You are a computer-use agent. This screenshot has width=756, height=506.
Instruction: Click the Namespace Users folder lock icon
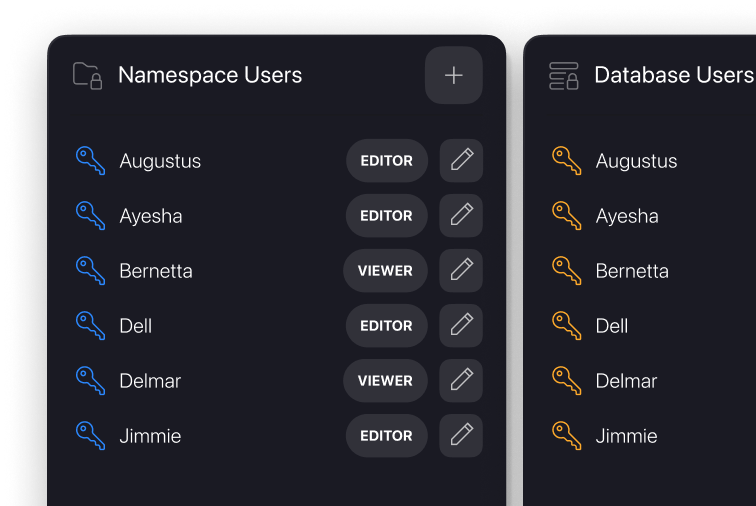[88, 76]
